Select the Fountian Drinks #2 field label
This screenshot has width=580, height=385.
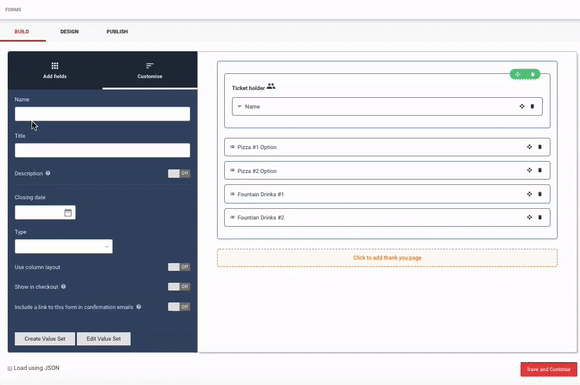click(261, 217)
